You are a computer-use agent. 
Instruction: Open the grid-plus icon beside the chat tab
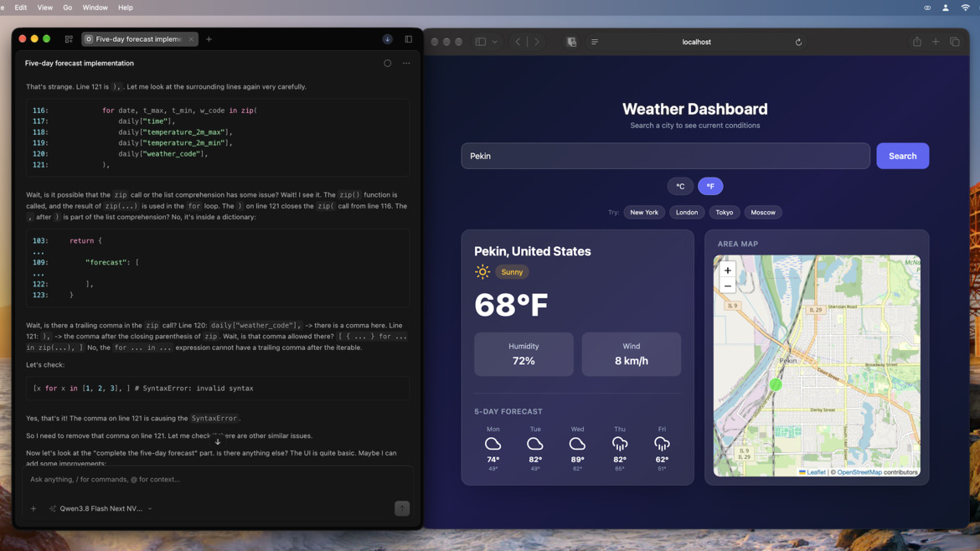tap(69, 39)
